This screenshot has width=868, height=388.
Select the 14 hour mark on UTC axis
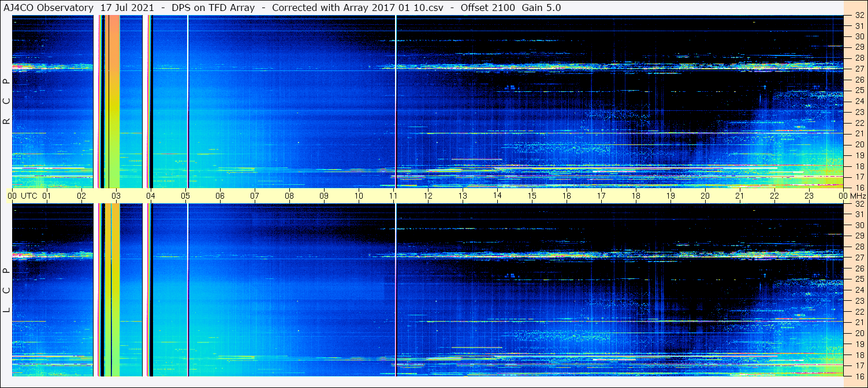(497, 195)
